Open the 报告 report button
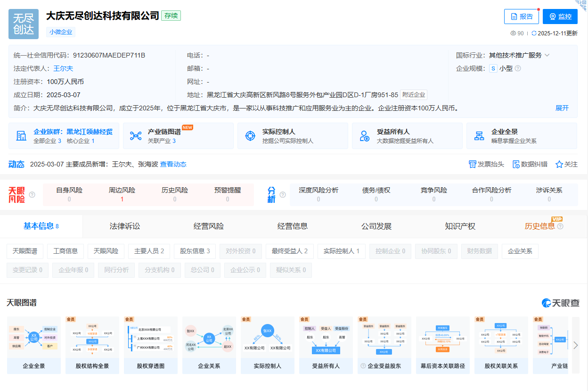This screenshot has height=391, width=588. tap(521, 17)
